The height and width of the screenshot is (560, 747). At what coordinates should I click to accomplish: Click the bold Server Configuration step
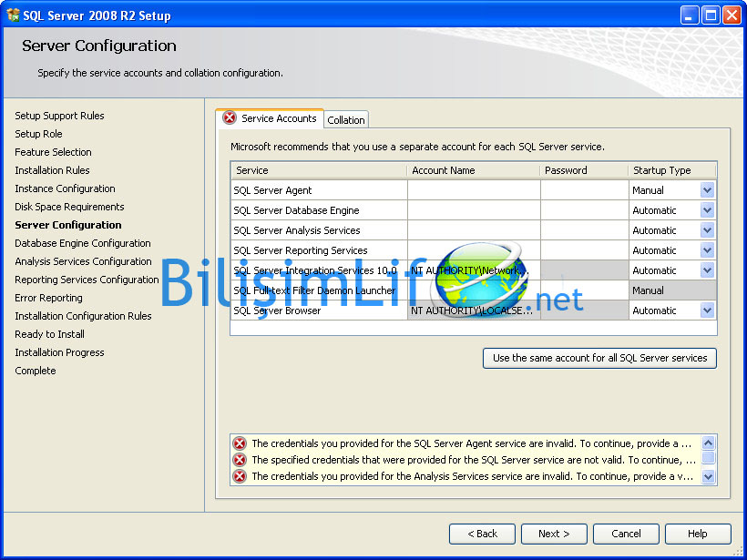(x=68, y=225)
